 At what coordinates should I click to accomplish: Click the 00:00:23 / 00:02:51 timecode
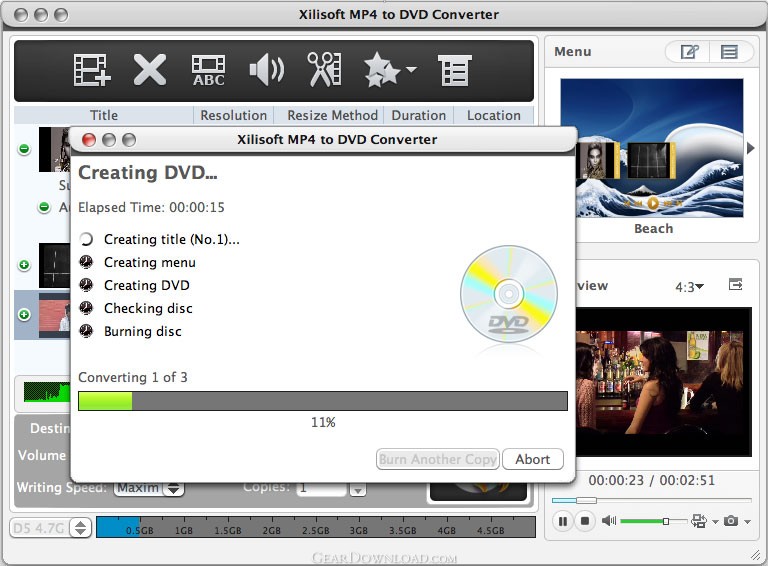(651, 480)
